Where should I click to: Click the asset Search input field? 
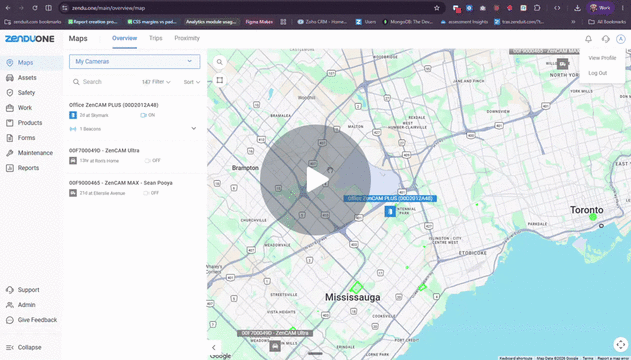click(105, 82)
